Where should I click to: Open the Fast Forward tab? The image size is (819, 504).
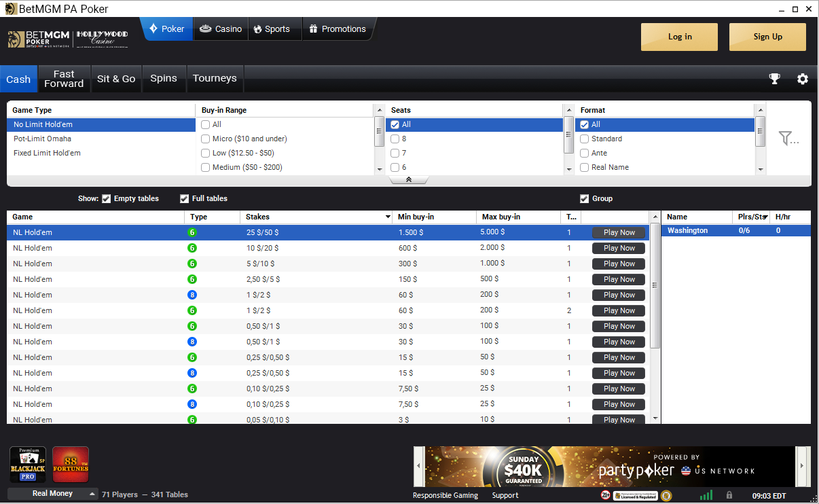pyautogui.click(x=64, y=79)
